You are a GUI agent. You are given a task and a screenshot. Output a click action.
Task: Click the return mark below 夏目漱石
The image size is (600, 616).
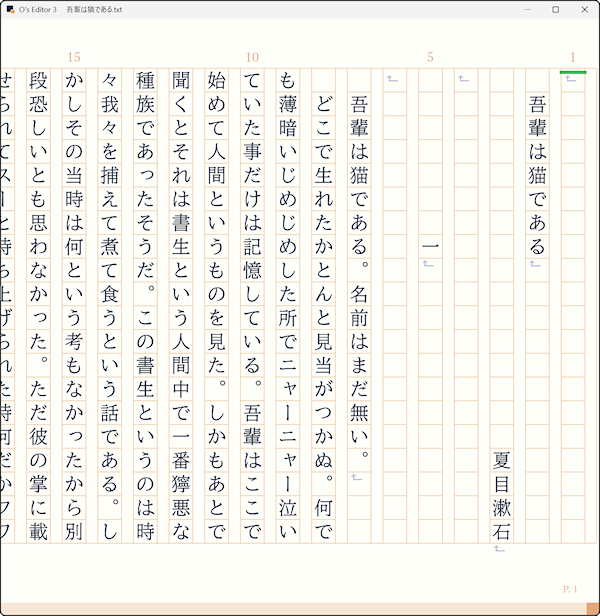coord(501,549)
